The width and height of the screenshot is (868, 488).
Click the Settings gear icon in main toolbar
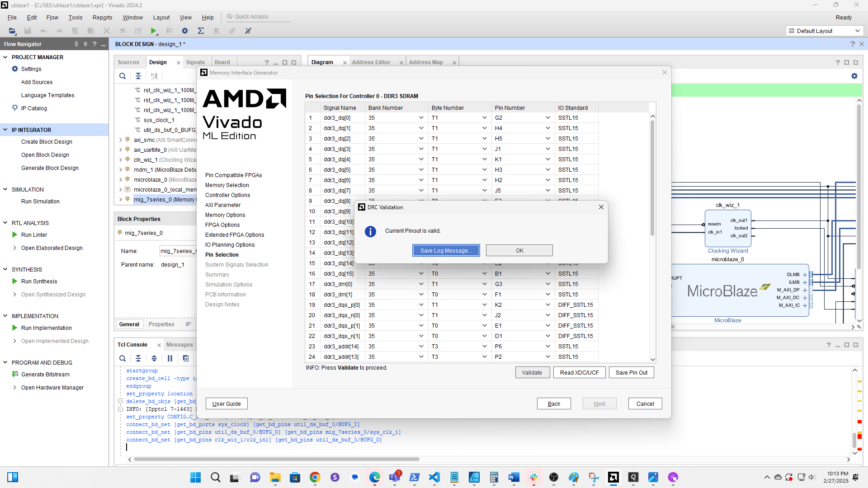[x=185, y=31]
